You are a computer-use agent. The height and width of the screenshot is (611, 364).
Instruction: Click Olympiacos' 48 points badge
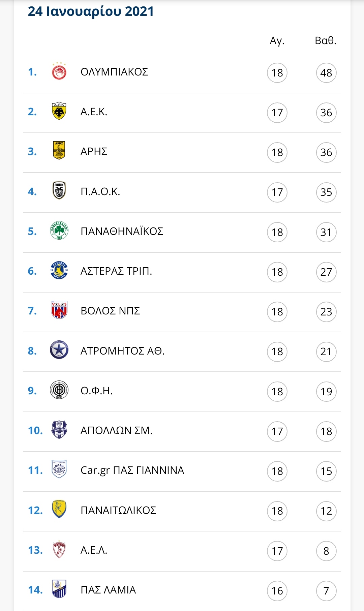326,72
